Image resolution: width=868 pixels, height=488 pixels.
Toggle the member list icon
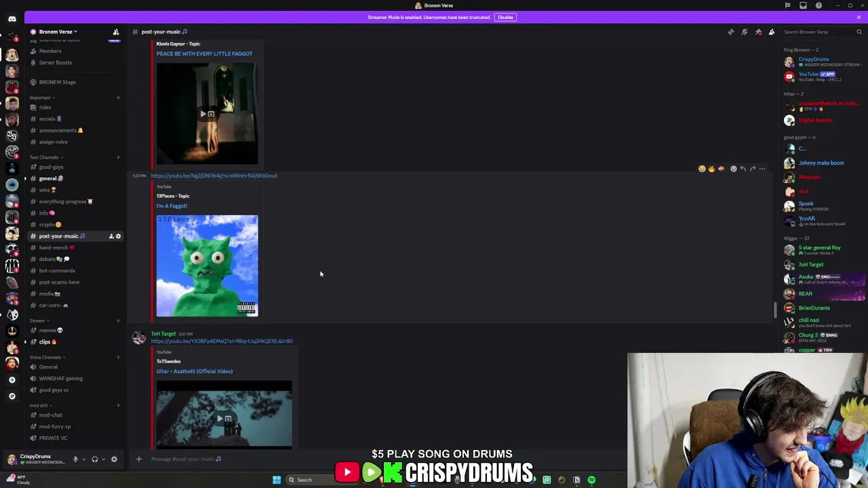(x=772, y=32)
